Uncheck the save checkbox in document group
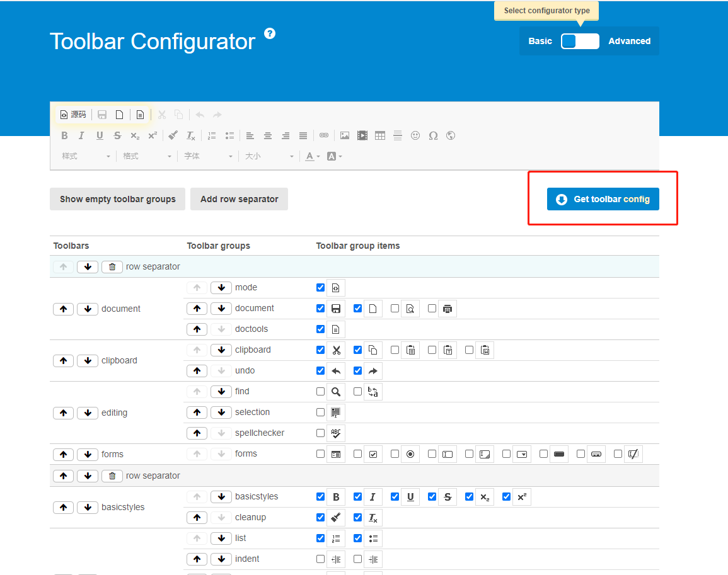 [x=320, y=308]
